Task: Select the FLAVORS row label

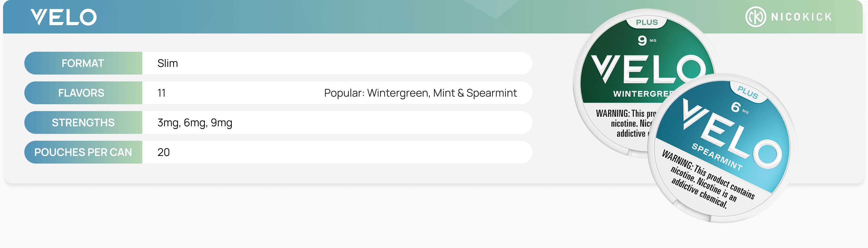Action: click(x=81, y=93)
